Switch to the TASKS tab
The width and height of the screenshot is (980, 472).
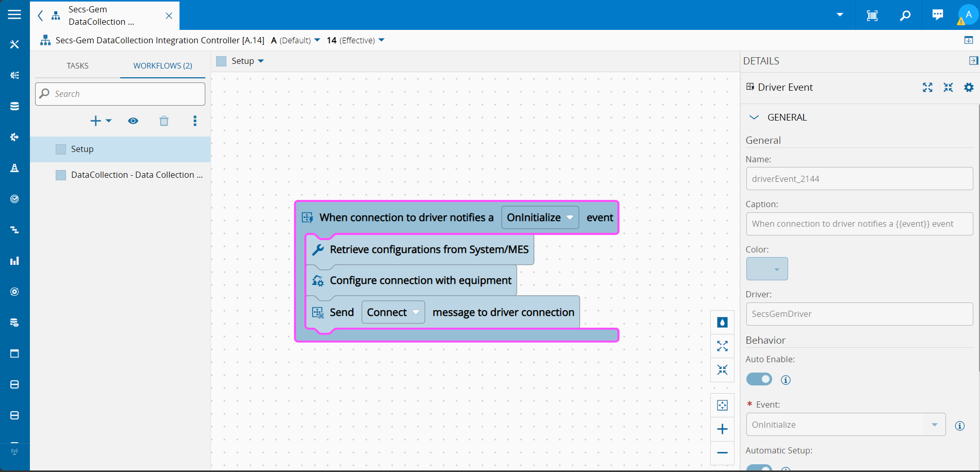[77, 65]
